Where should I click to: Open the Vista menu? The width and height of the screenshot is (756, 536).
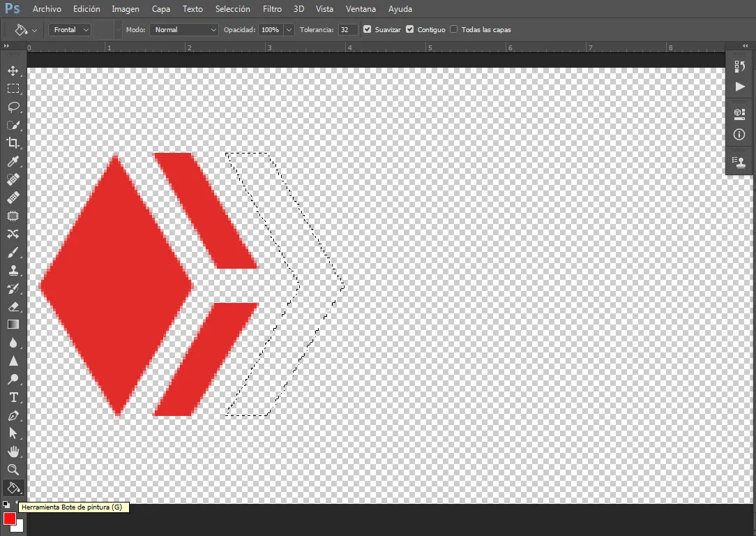[x=324, y=8]
